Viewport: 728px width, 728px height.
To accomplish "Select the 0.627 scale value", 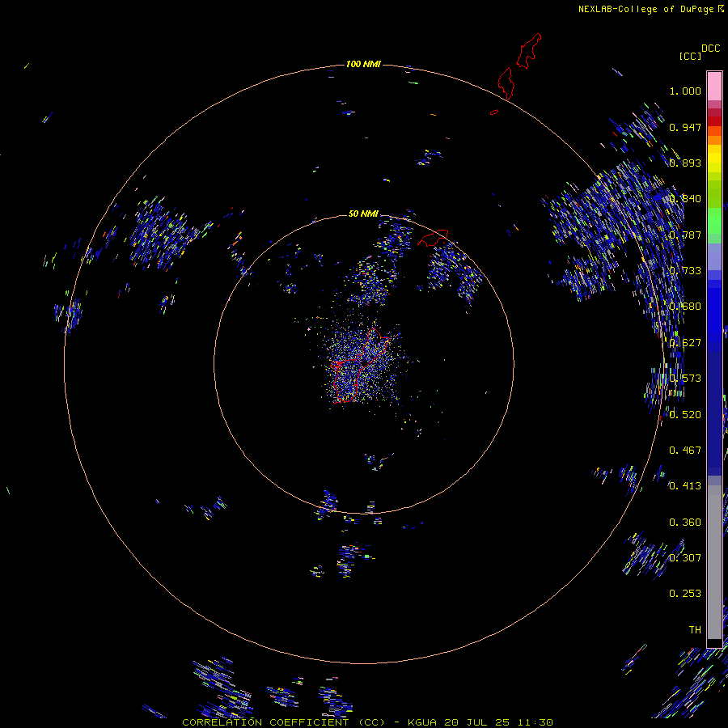I will [x=685, y=343].
